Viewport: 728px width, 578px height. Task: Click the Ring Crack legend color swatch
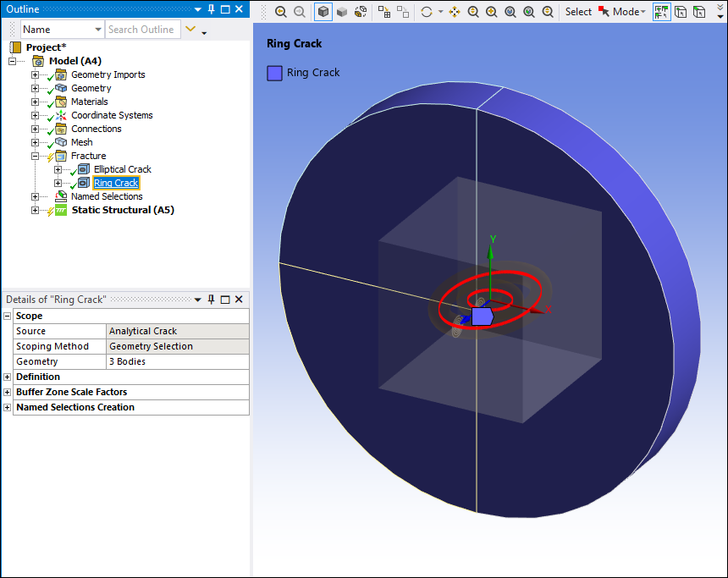pyautogui.click(x=274, y=73)
